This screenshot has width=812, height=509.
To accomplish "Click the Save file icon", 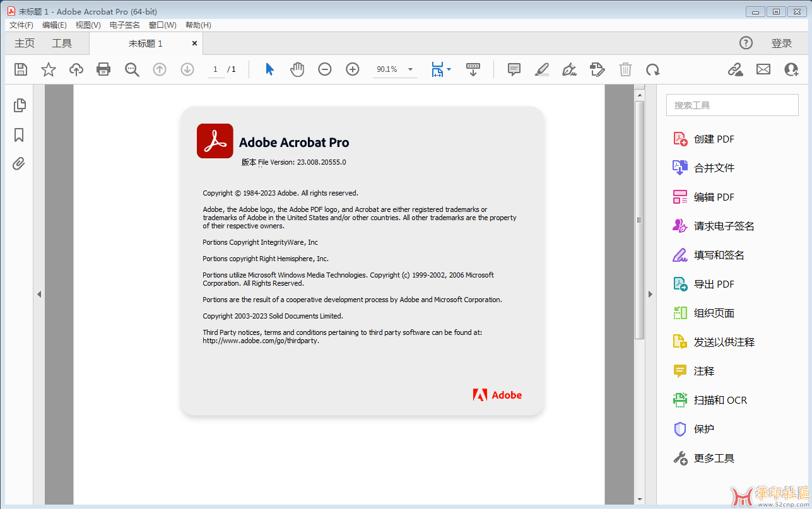I will click(21, 69).
